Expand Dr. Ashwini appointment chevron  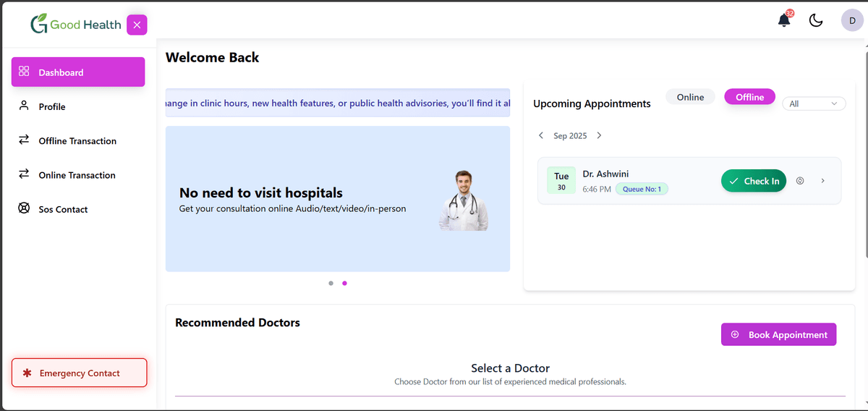(x=823, y=181)
